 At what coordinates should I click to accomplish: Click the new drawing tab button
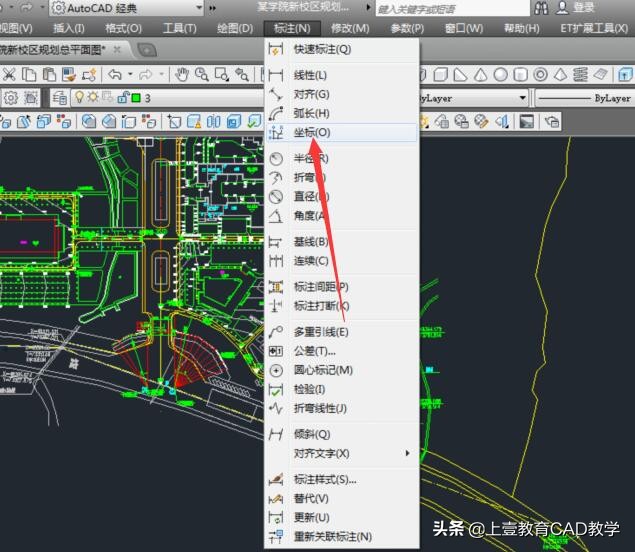[x=147, y=50]
